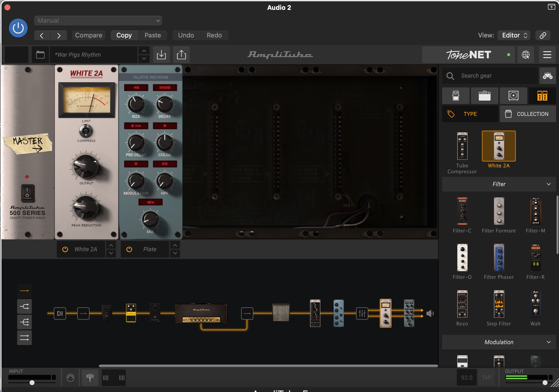Screen dimensions: 559x392
Task: Click the TAP tempo button
Action: click(486, 377)
